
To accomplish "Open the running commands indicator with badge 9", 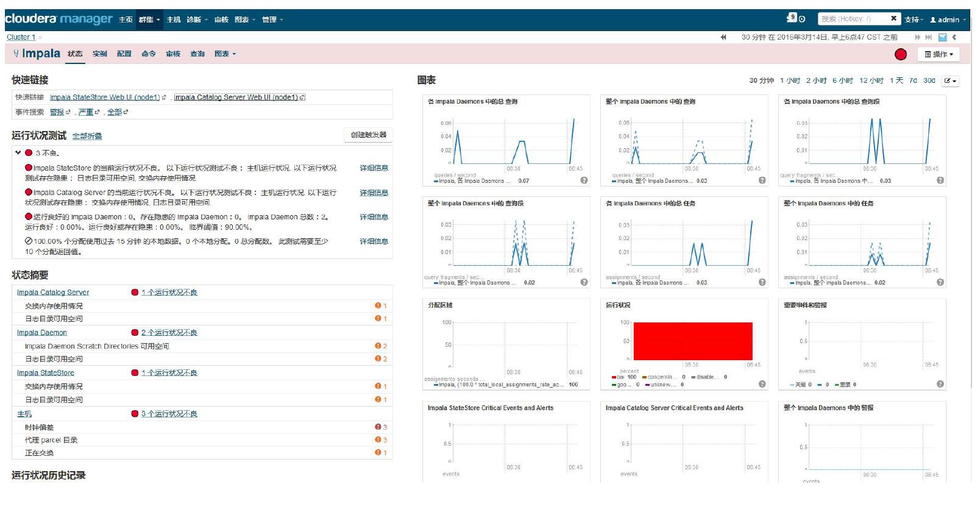I will 796,18.
